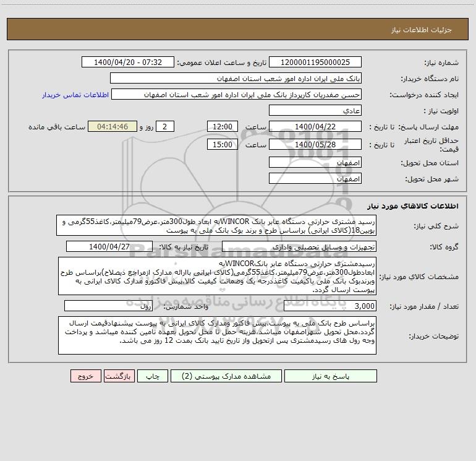Click the پاسخ به نیاز button

[x=331, y=376]
